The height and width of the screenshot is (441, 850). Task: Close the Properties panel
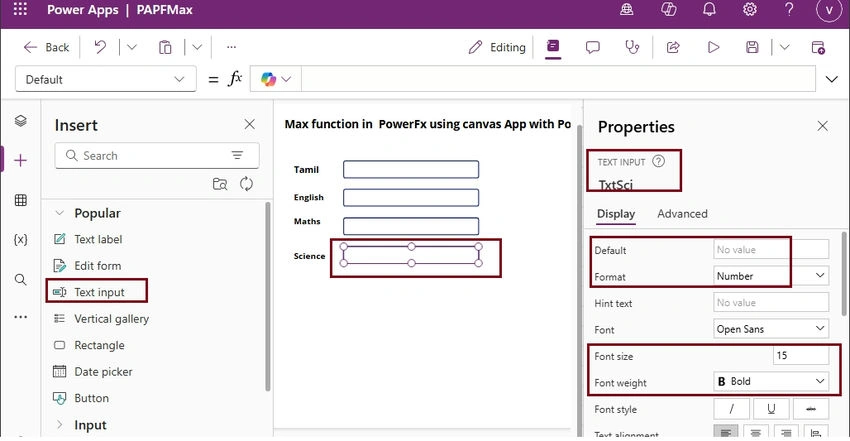822,126
